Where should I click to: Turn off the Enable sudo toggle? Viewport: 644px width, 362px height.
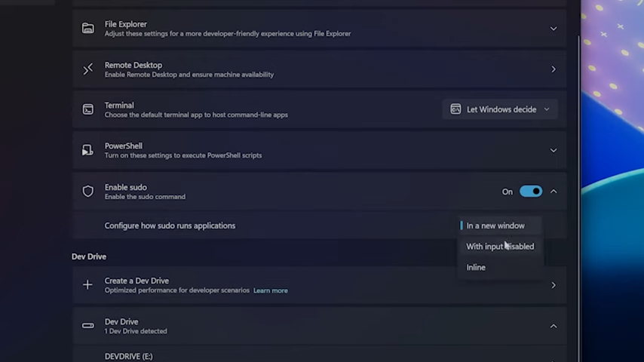(x=530, y=192)
